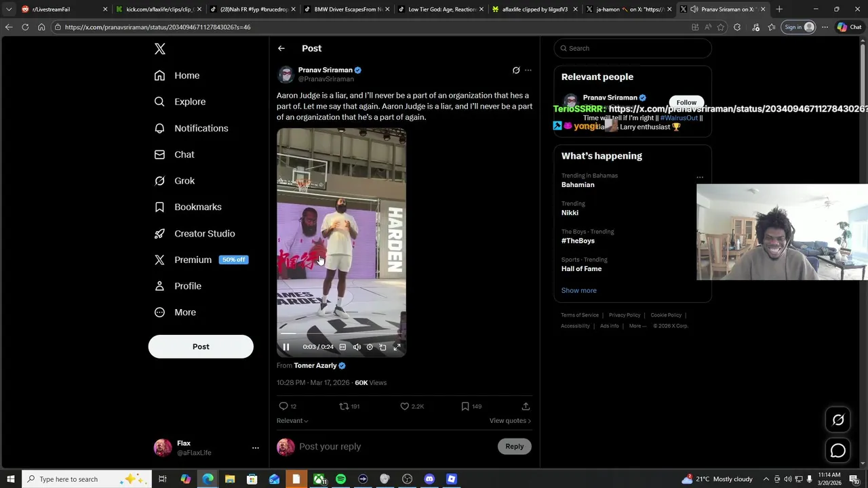Screen dimensions: 868x488
Task: Mute the video volume
Action: (x=357, y=347)
